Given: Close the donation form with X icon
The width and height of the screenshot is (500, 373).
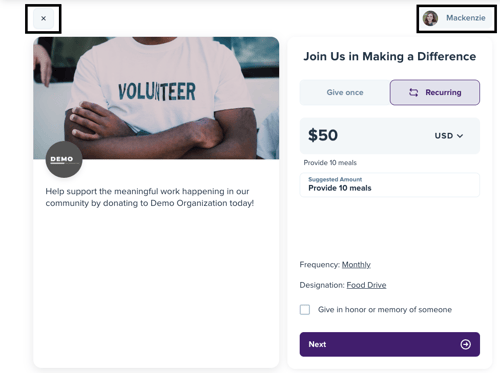Looking at the screenshot, I should point(43,19).
